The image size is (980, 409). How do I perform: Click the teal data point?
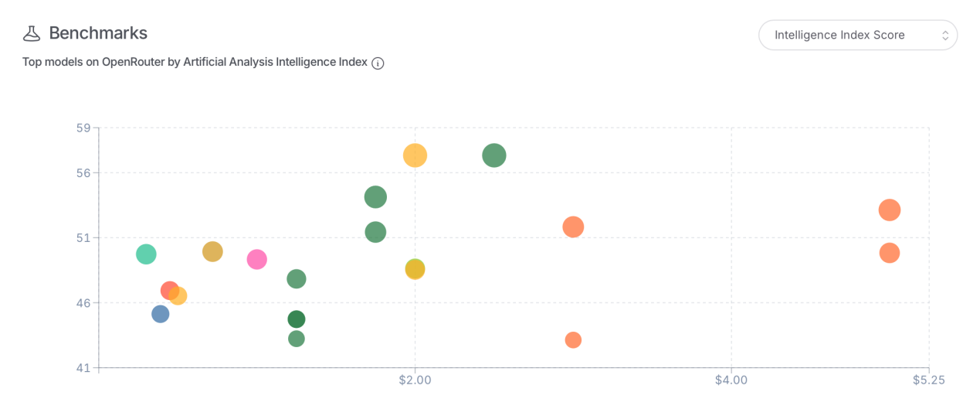pyautogui.click(x=146, y=254)
